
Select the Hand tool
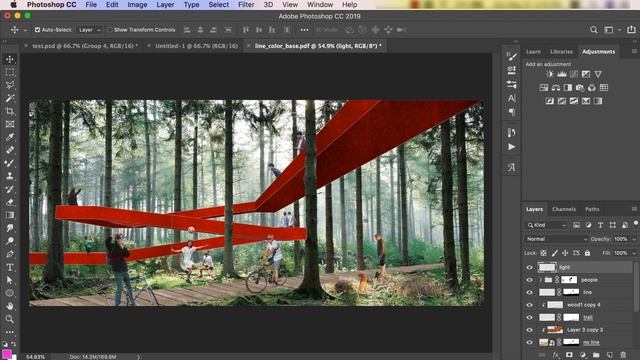point(10,306)
